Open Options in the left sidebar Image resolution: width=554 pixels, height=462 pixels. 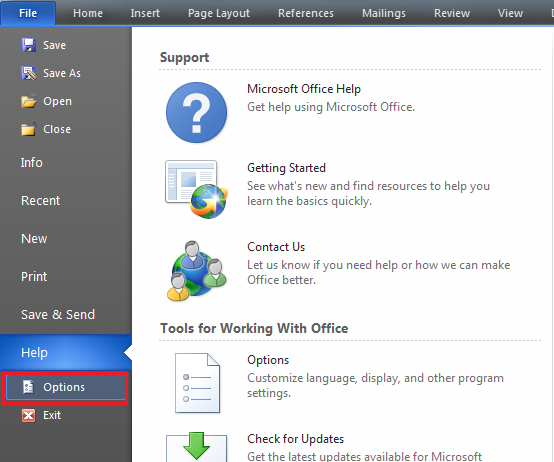click(65, 387)
